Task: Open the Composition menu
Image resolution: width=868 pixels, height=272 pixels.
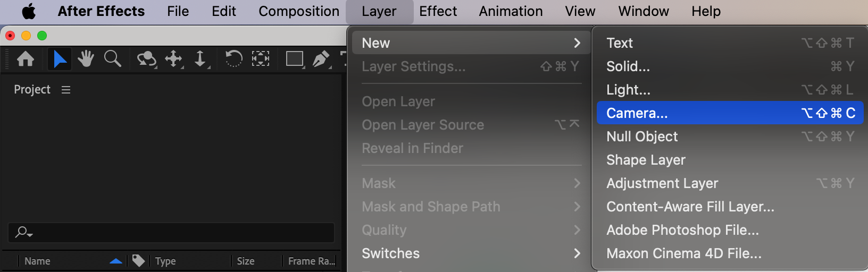Action: pyautogui.click(x=299, y=11)
